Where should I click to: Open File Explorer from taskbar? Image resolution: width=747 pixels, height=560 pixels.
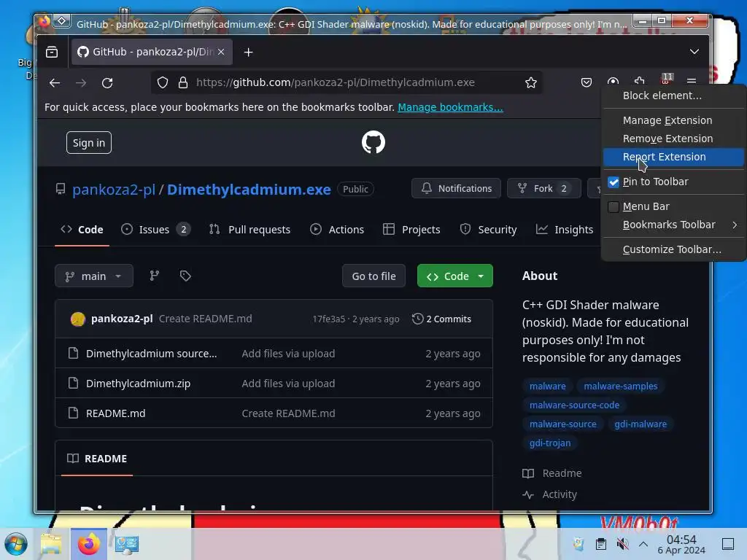click(x=51, y=544)
